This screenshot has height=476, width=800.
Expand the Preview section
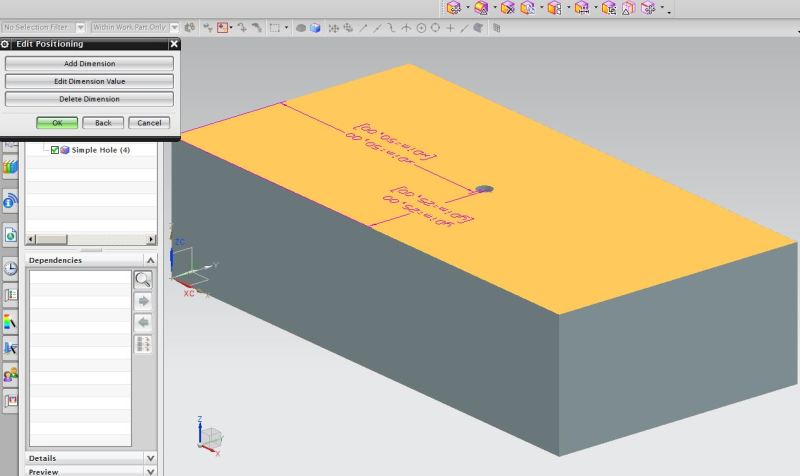[x=151, y=472]
